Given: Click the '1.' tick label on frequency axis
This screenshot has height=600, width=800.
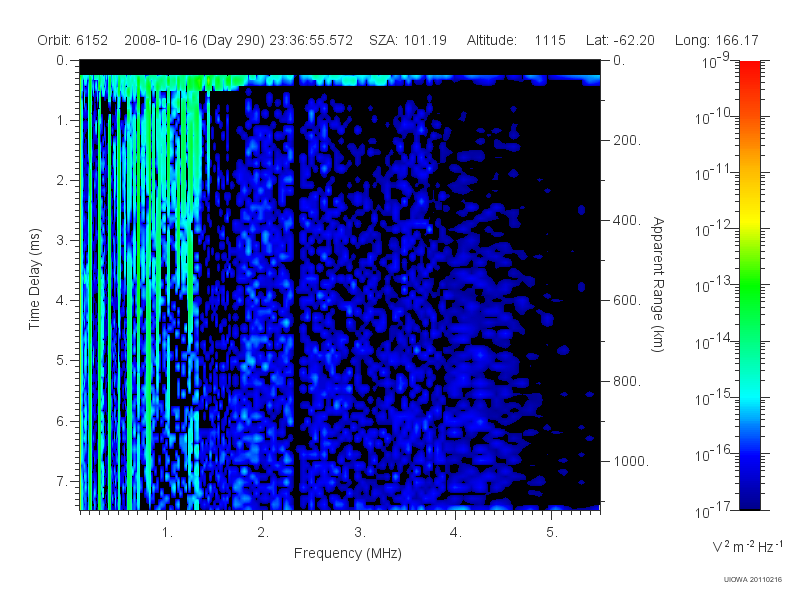Looking at the screenshot, I should point(167,532).
